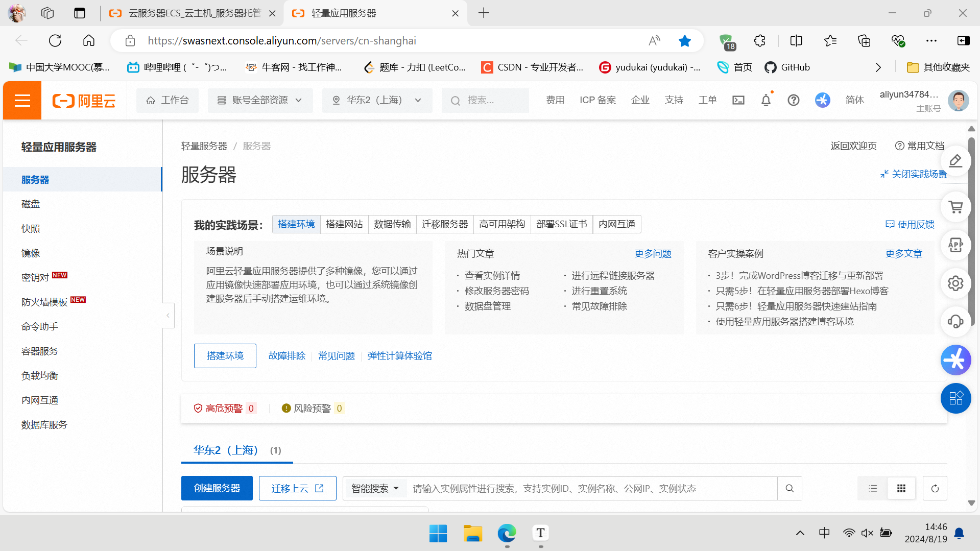Click the search magnifier button in instance search
Viewport: 980px width, 551px height.
point(790,489)
